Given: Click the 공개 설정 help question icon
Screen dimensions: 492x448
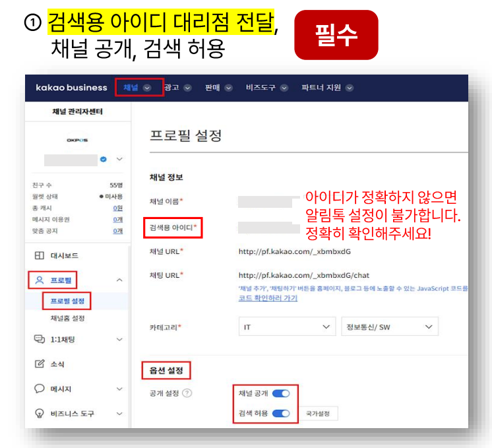Looking at the screenshot, I should point(187,394).
